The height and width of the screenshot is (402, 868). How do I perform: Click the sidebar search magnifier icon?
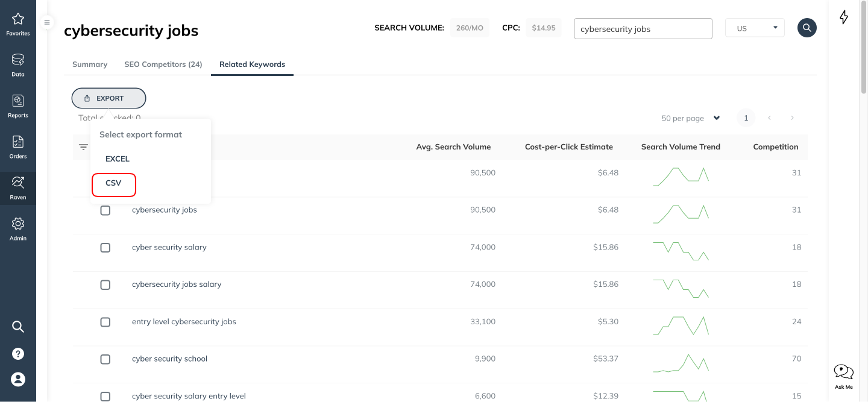click(x=18, y=327)
